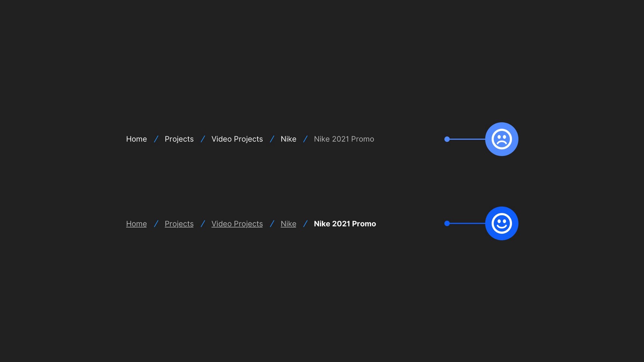The image size is (644, 362).
Task: Click slash between underlined Home and Projects
Action: click(156, 224)
